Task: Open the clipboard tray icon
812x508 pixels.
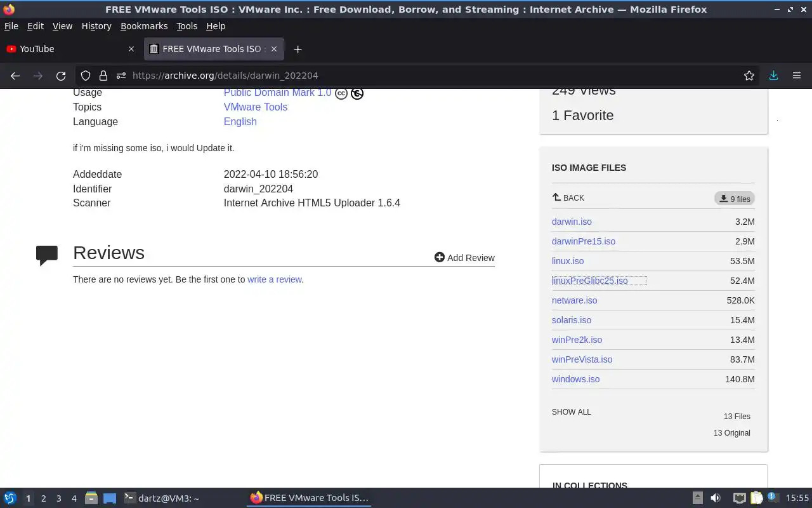Action: tap(756, 498)
